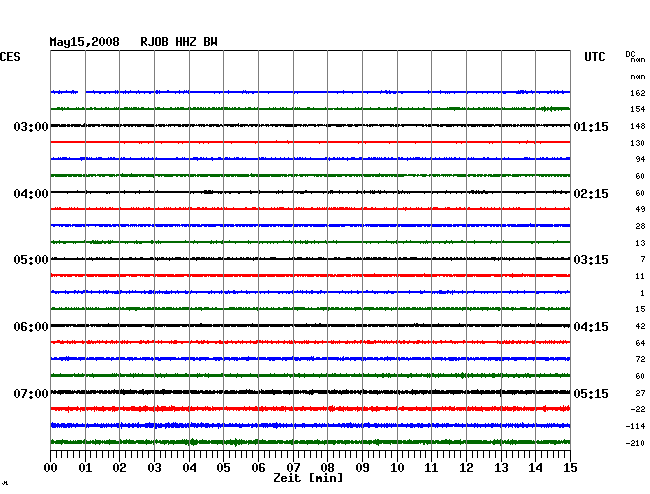Click the date label May15,2008

[x=84, y=42]
